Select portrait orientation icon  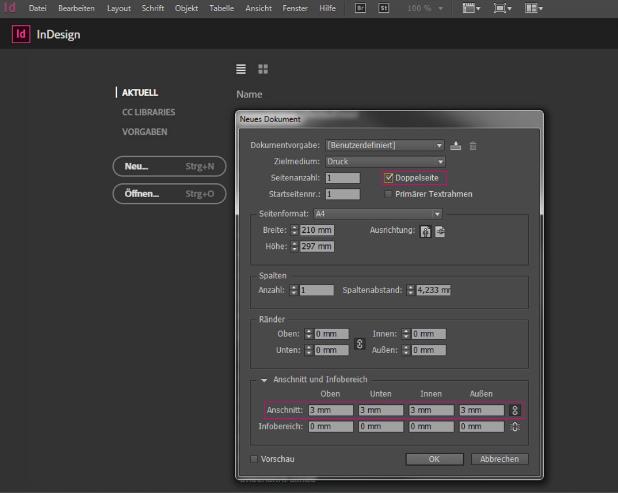tap(425, 231)
